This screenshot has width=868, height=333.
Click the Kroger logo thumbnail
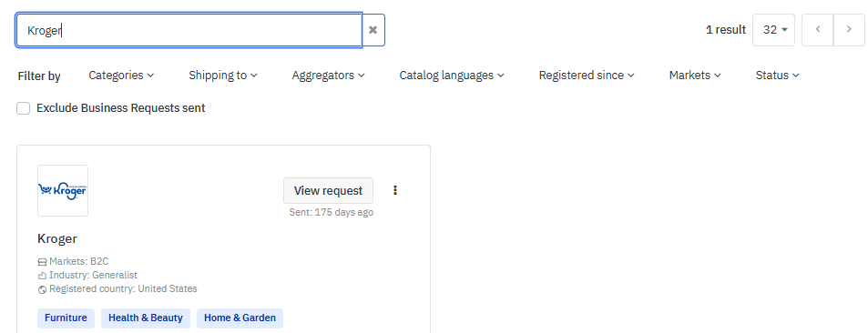(x=63, y=190)
